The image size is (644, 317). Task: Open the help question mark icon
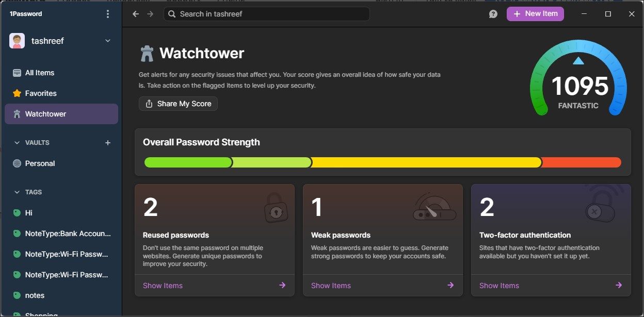[493, 13]
